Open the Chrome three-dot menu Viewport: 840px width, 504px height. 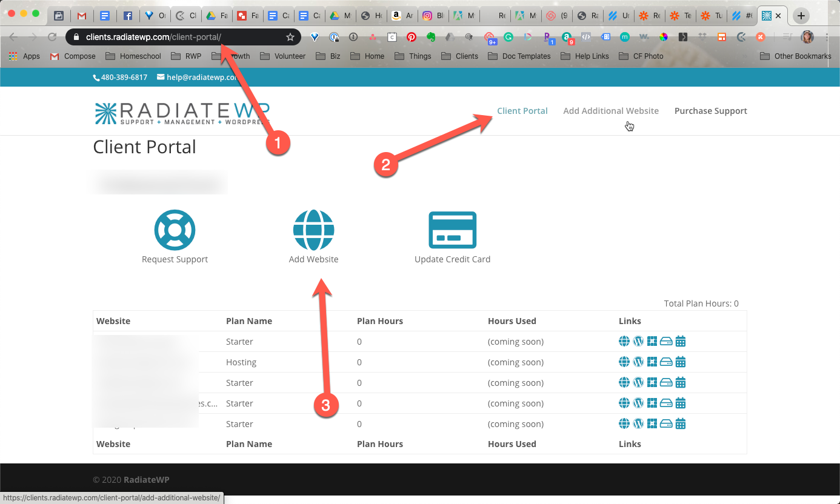pyautogui.click(x=827, y=37)
